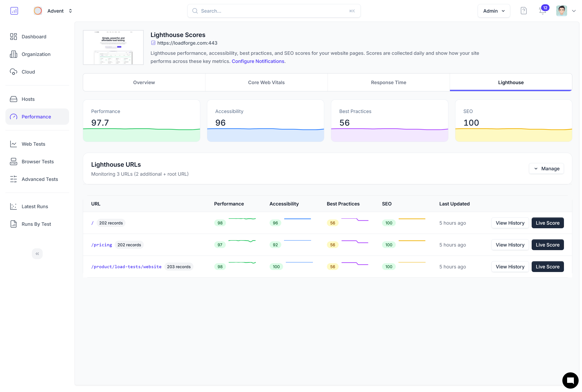The image size is (582, 392).
Task: Click the Advanced Tests sliders icon
Action: click(x=14, y=179)
